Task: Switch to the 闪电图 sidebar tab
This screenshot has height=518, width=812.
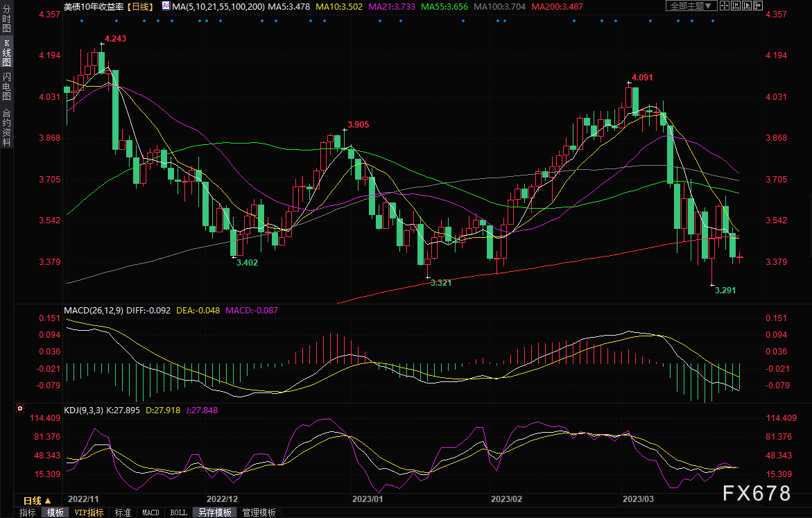Action: pyautogui.click(x=7, y=86)
